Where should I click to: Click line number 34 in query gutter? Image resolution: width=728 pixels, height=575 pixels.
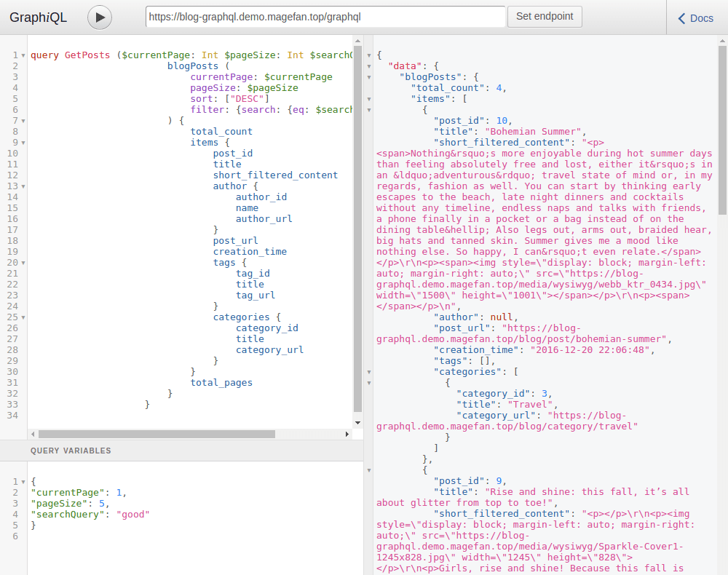point(12,416)
